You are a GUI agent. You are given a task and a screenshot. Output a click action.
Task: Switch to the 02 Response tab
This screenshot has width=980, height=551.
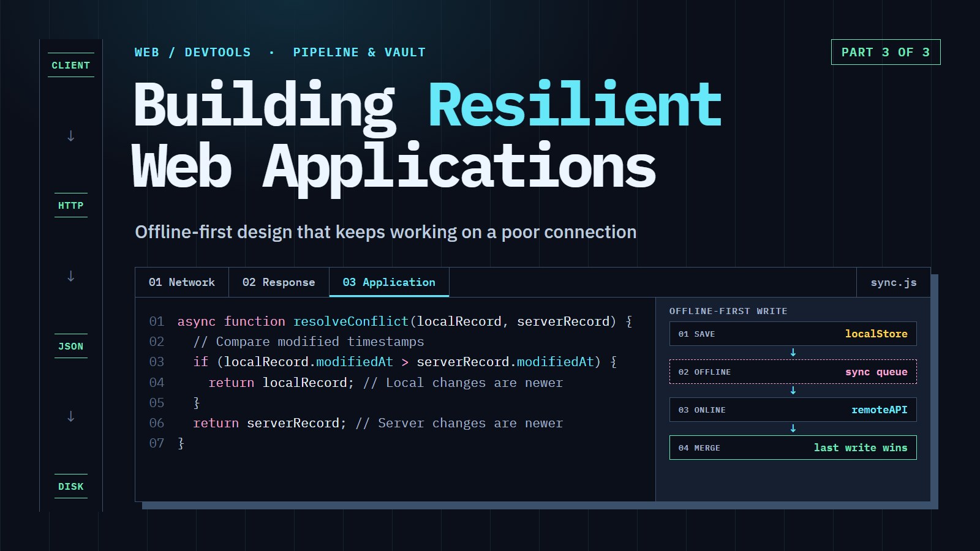(279, 282)
